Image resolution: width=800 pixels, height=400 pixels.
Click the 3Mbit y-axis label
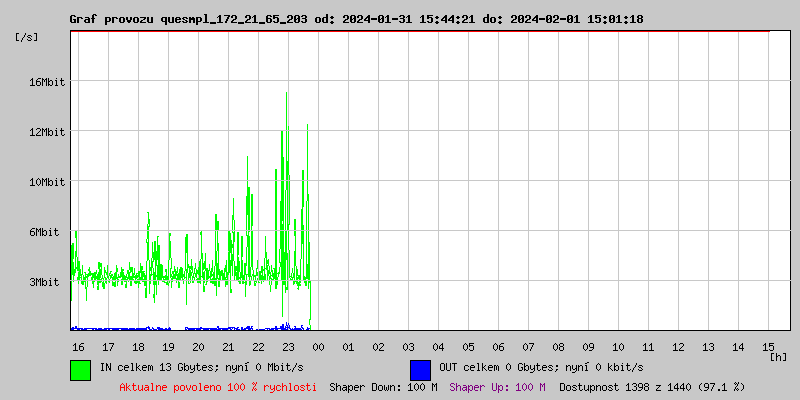[x=46, y=282]
